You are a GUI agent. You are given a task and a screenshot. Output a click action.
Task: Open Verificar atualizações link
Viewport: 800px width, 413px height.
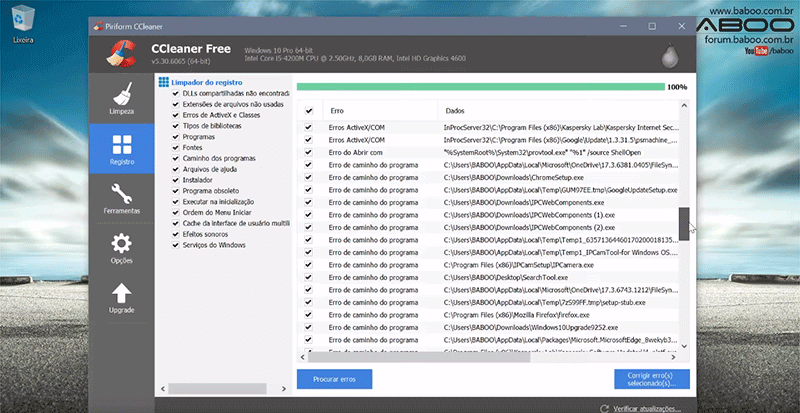point(646,409)
